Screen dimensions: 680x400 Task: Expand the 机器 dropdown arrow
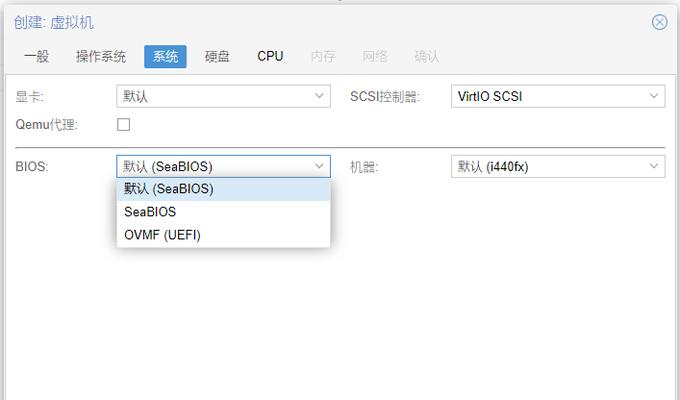point(654,166)
